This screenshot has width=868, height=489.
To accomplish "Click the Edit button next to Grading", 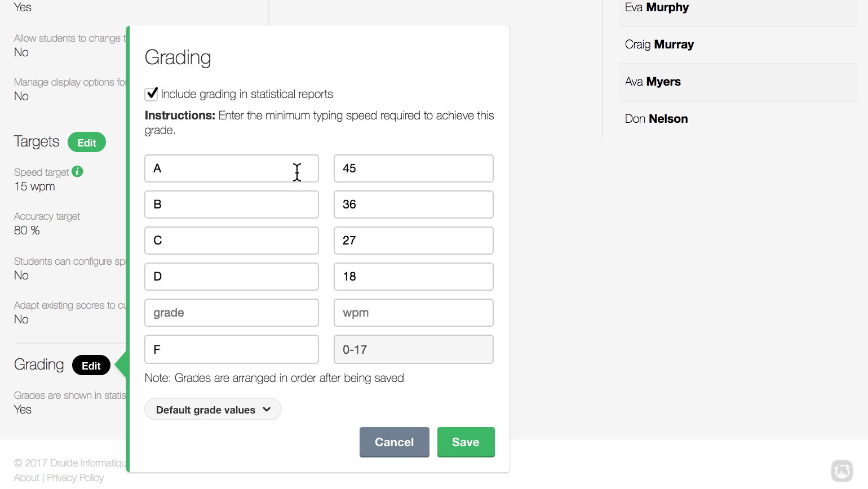I will pyautogui.click(x=91, y=365).
